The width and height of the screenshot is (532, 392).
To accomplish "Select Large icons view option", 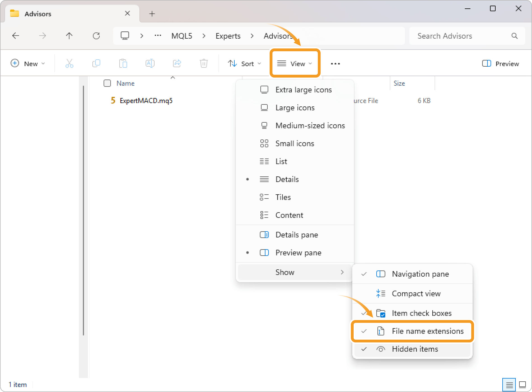I will tap(295, 108).
